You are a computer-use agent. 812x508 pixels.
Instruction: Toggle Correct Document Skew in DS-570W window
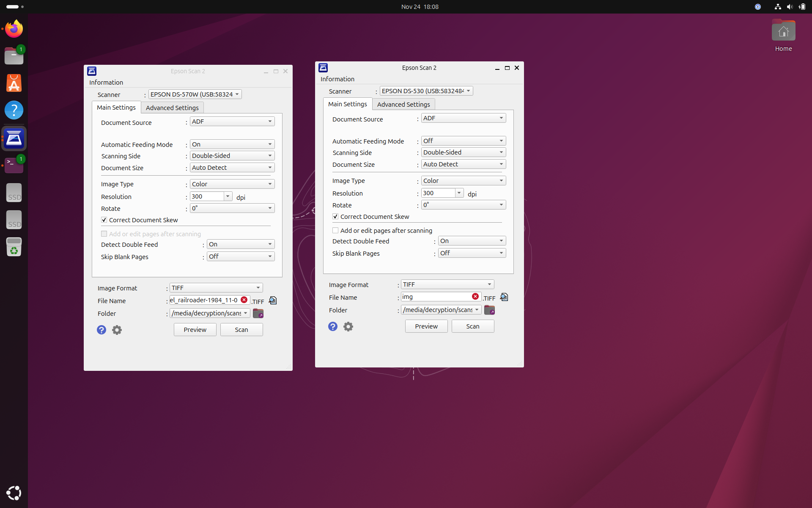click(x=104, y=220)
